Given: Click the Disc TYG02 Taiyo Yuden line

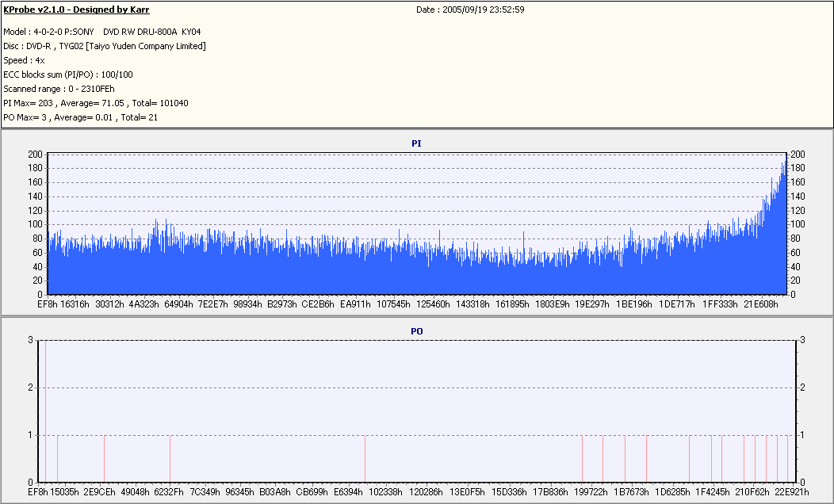Looking at the screenshot, I should click(x=105, y=46).
